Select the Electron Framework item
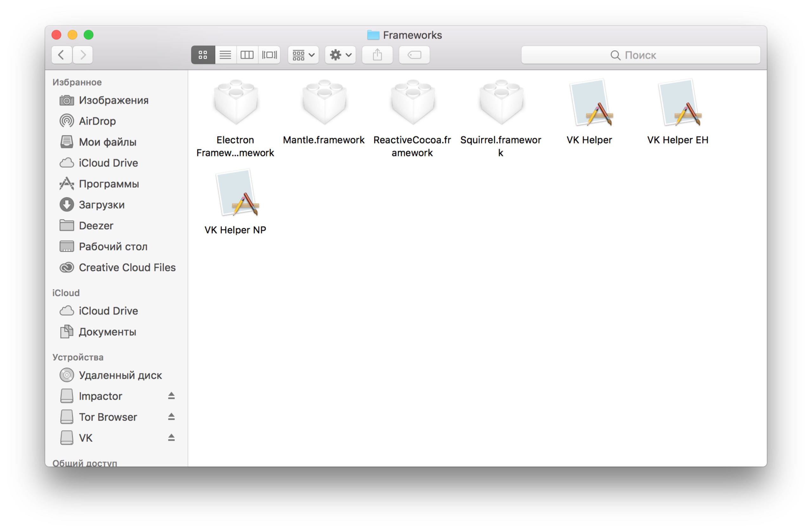 point(235,102)
